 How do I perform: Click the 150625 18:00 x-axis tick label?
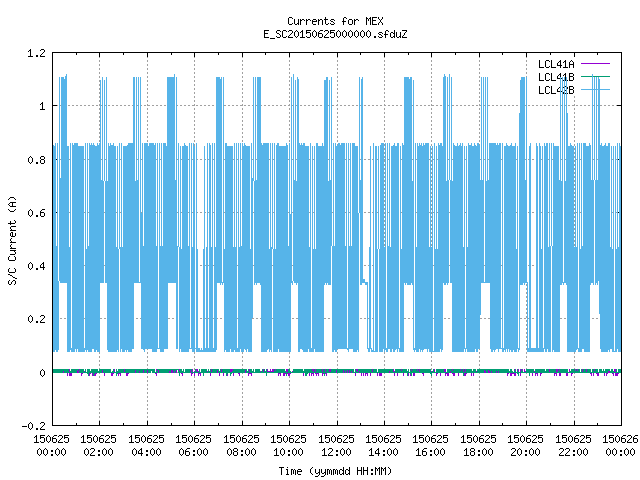(478, 446)
